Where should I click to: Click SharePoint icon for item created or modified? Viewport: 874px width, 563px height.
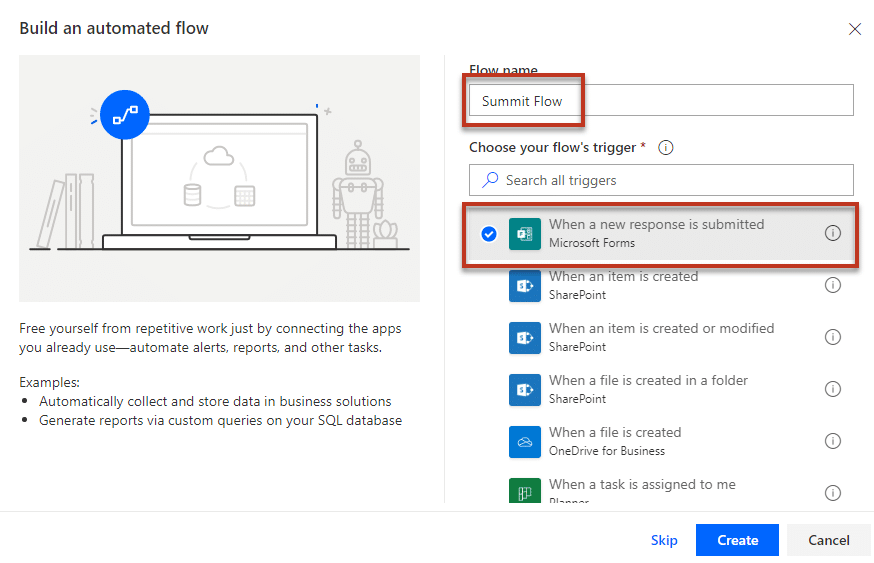[x=525, y=337]
